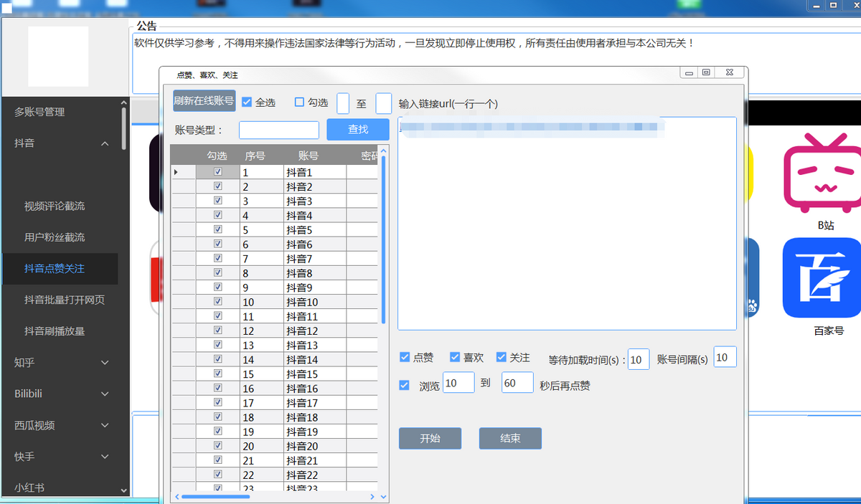
Task: Expand the Bilibili sidebar section
Action: 105,394
